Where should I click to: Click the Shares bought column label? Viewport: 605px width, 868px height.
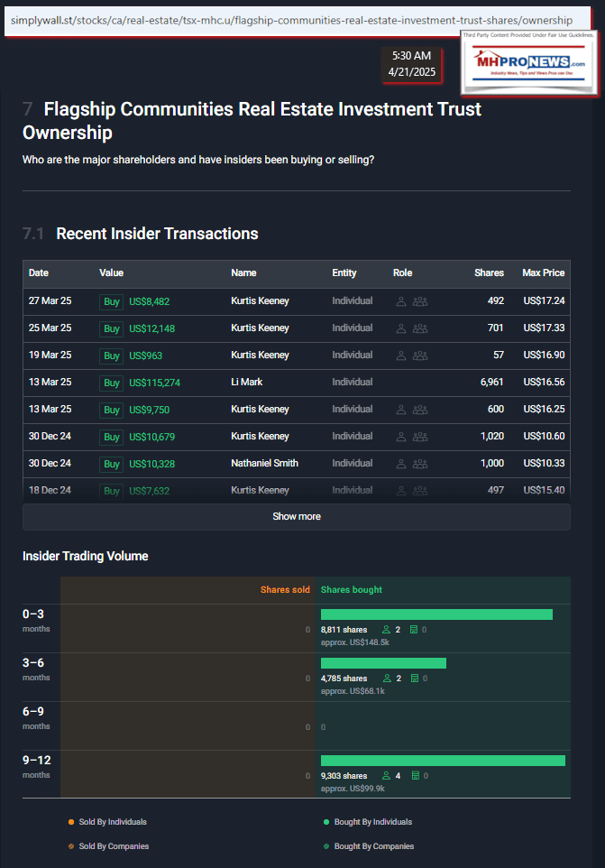tap(351, 590)
